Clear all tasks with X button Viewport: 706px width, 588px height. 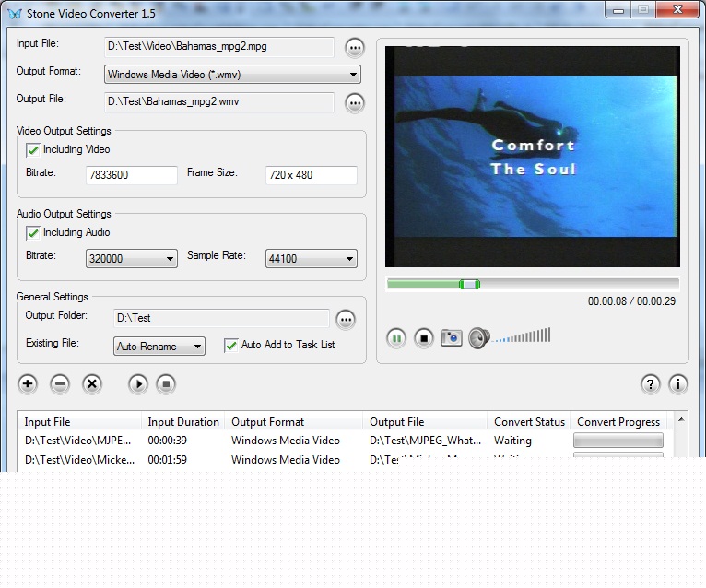[x=92, y=384]
